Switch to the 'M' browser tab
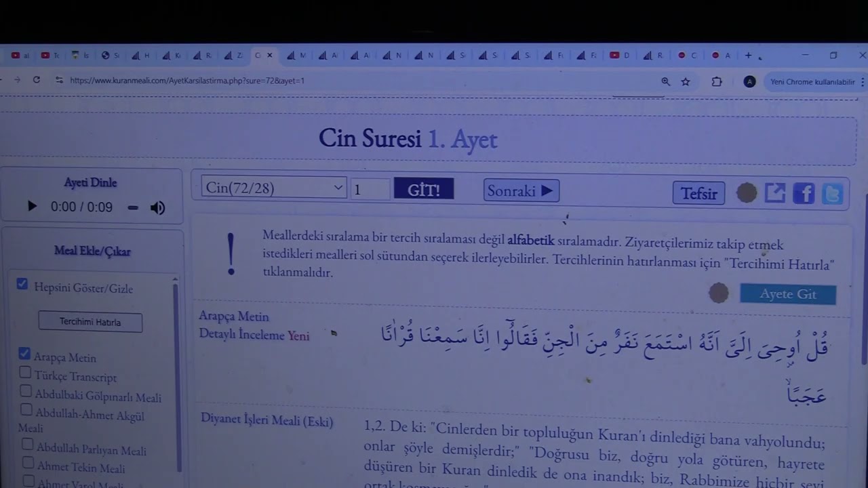The image size is (868, 488). pyautogui.click(x=296, y=56)
